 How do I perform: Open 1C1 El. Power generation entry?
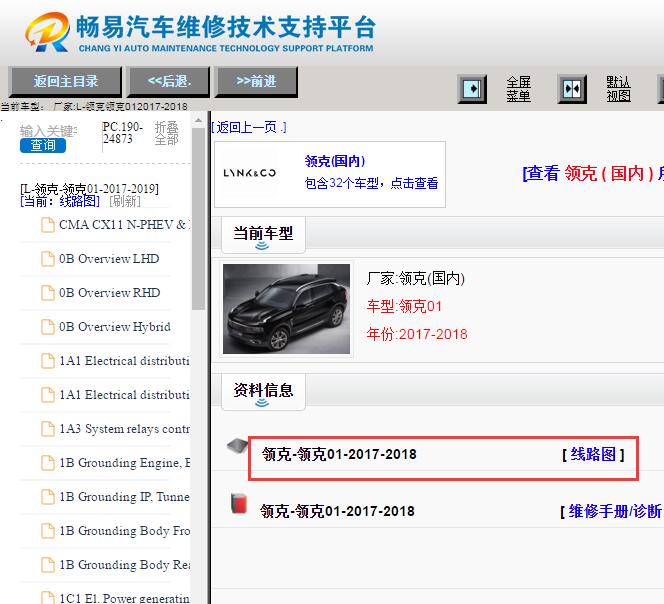click(x=124, y=598)
